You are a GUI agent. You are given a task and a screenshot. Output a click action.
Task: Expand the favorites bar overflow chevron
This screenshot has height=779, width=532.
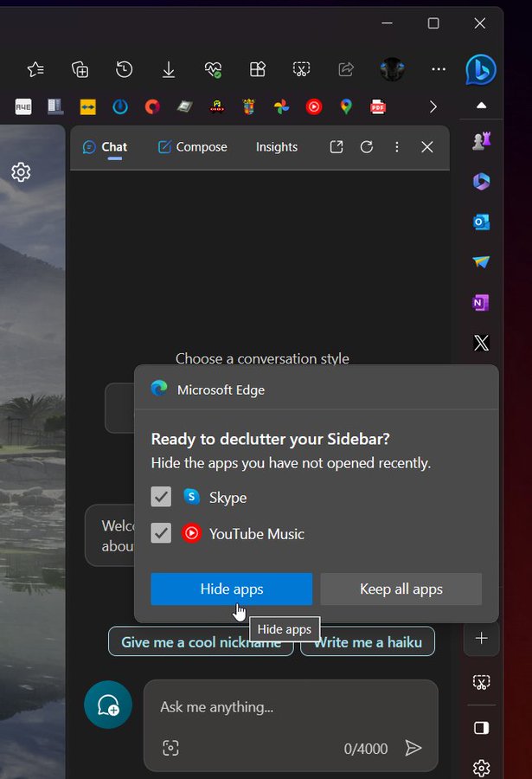pos(433,106)
